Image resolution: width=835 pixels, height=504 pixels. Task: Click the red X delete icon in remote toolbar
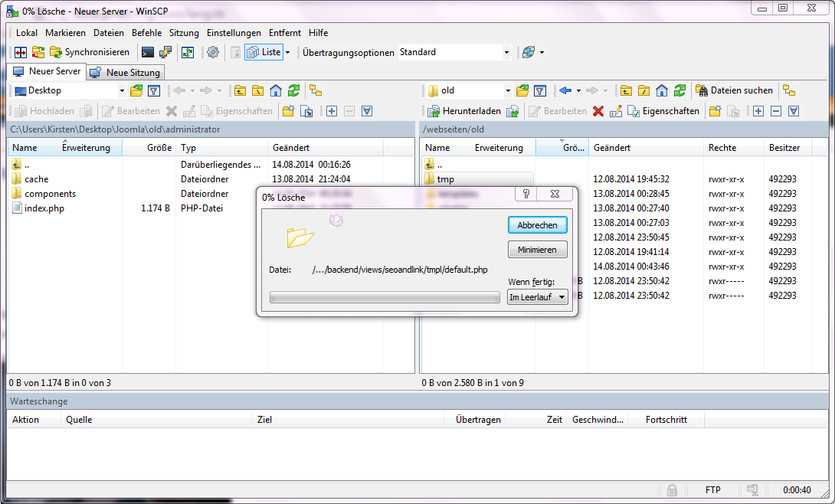(598, 111)
